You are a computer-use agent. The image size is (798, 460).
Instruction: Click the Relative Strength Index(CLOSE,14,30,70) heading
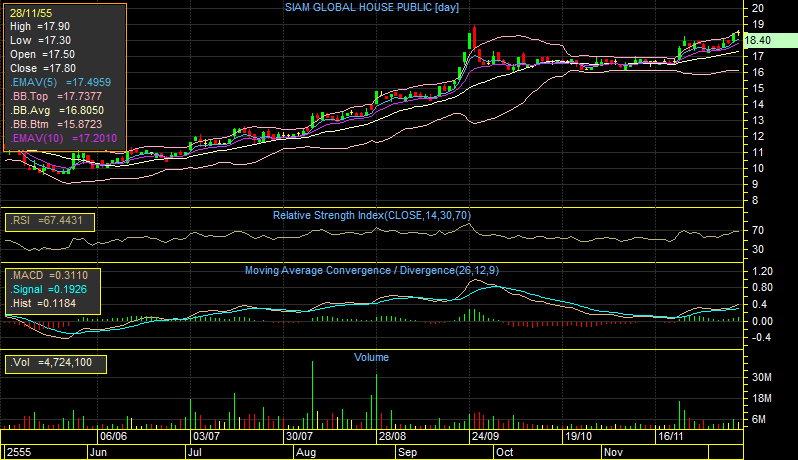[372, 216]
